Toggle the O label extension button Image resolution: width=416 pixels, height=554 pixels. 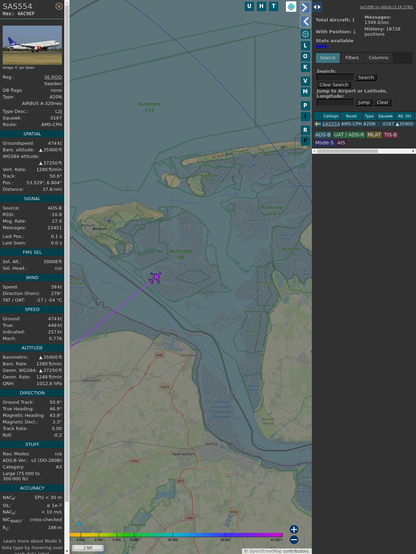(x=305, y=56)
